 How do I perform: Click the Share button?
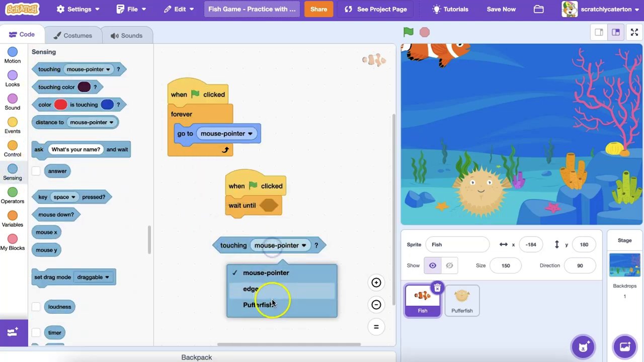pyautogui.click(x=318, y=9)
